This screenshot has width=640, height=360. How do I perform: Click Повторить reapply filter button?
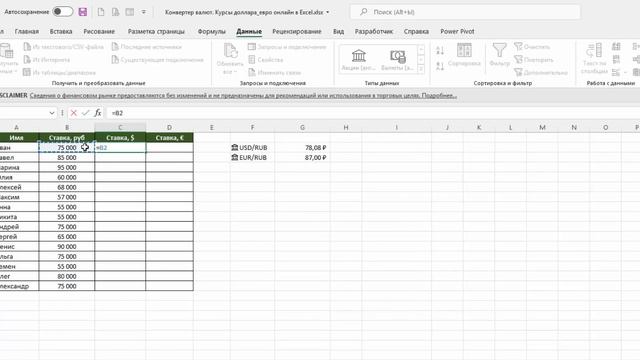pyautogui.click(x=533, y=60)
